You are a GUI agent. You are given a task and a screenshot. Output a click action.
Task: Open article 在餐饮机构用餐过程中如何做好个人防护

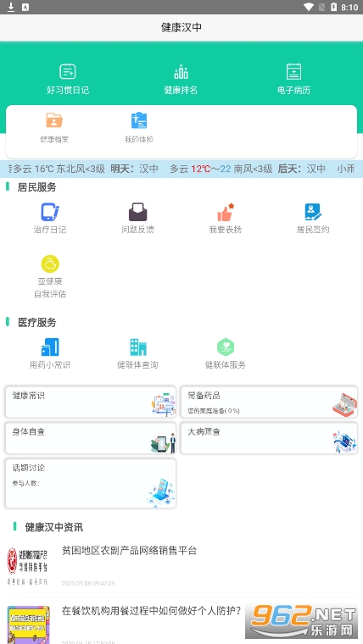[152, 610]
